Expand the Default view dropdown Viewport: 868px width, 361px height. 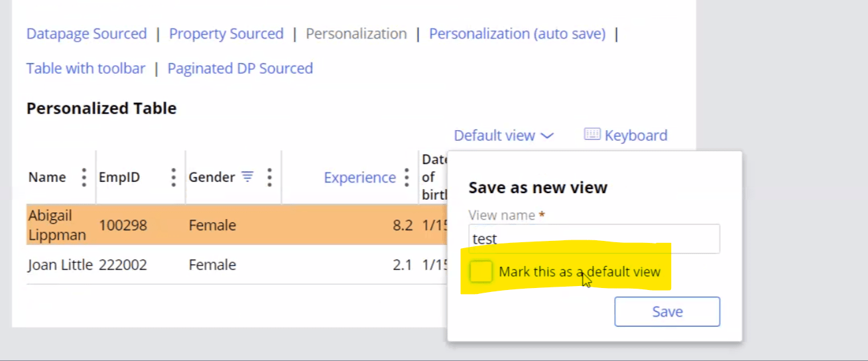coord(503,135)
